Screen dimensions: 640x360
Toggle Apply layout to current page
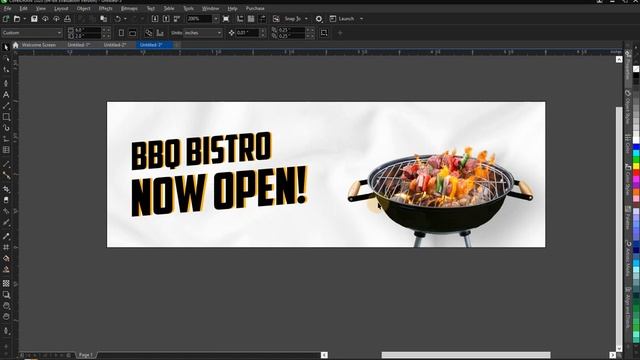pyautogui.click(x=160, y=33)
